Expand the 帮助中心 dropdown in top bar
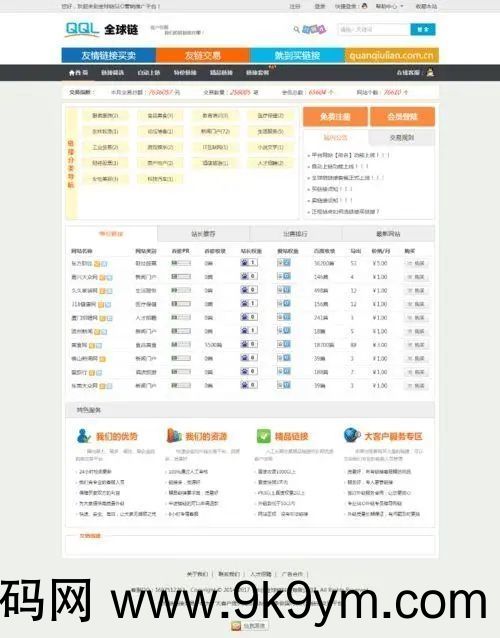This screenshot has height=638, width=500. [389, 7]
